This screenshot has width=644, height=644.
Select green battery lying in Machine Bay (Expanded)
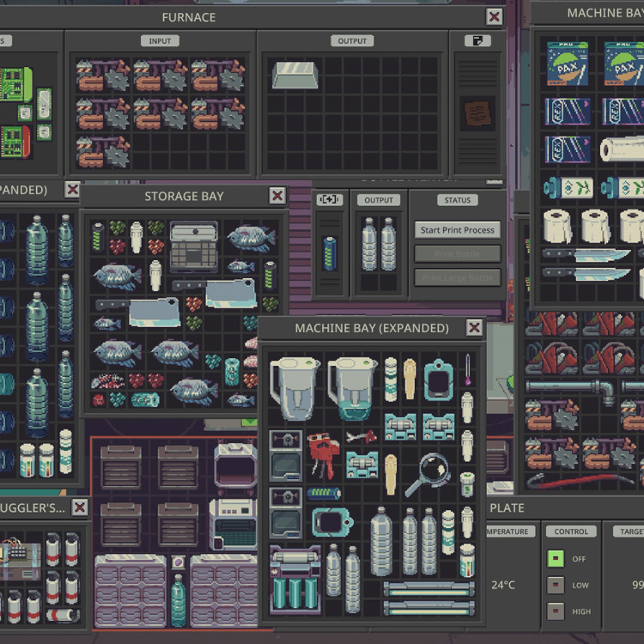[324, 493]
